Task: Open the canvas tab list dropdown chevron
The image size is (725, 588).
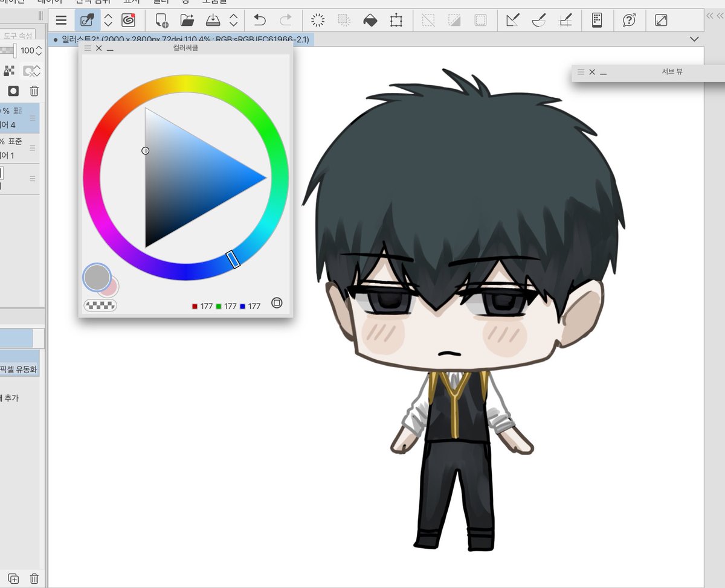Action: point(694,39)
